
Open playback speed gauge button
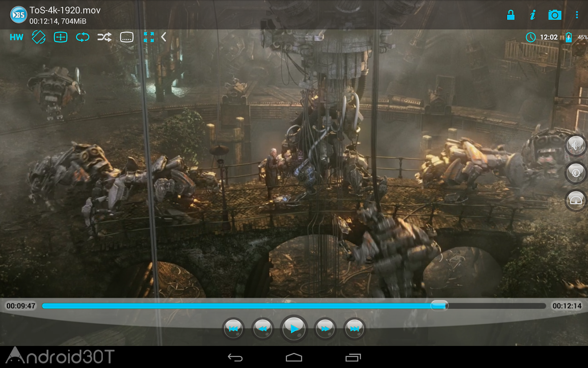pos(576,200)
